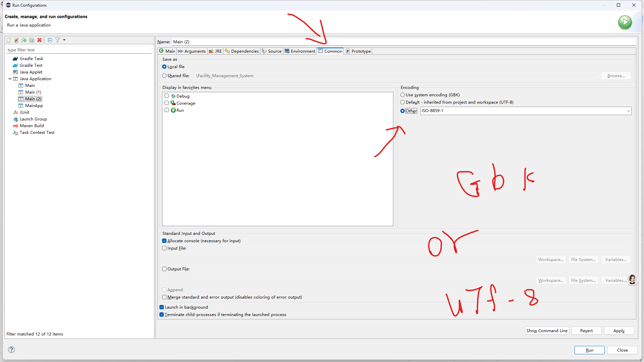Duplicate the selected launch configuration
Screen dimensions: 644x362
pyautogui.click(x=32, y=40)
